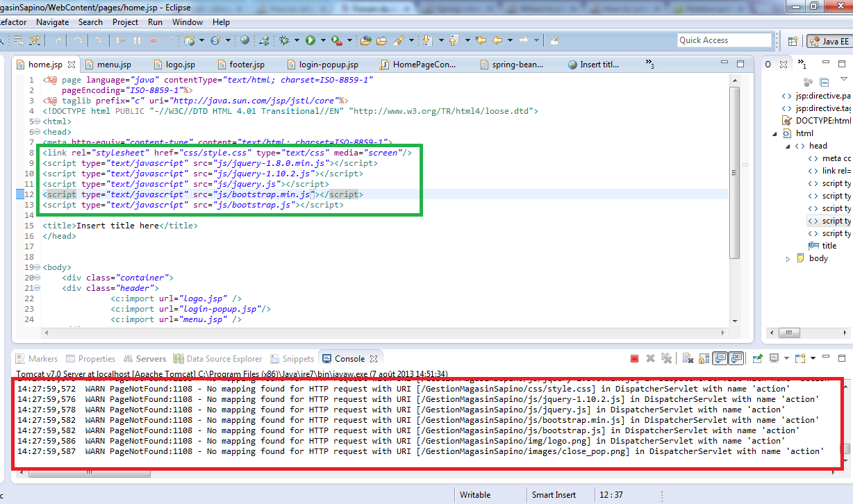
Task: Switch to the login-popup.jsp editor tab
Action: [x=322, y=65]
